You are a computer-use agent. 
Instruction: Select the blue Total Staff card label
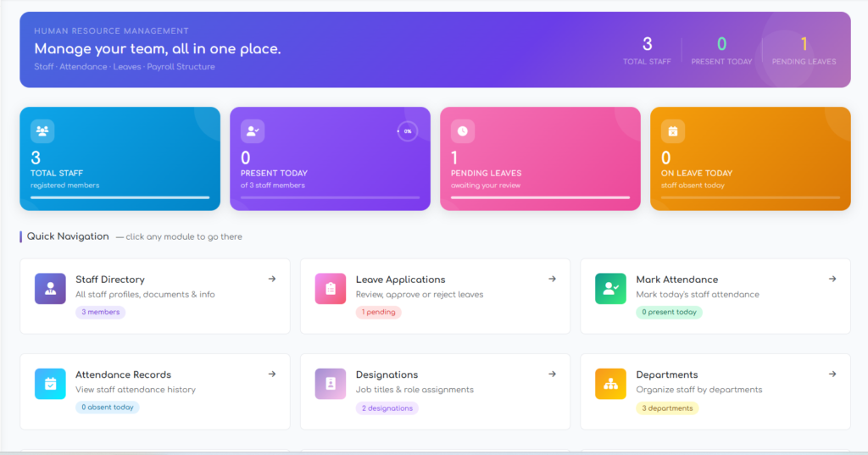click(x=57, y=173)
